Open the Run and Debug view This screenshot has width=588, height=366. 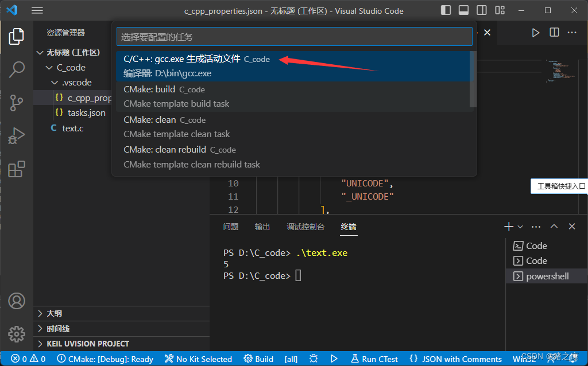point(17,135)
